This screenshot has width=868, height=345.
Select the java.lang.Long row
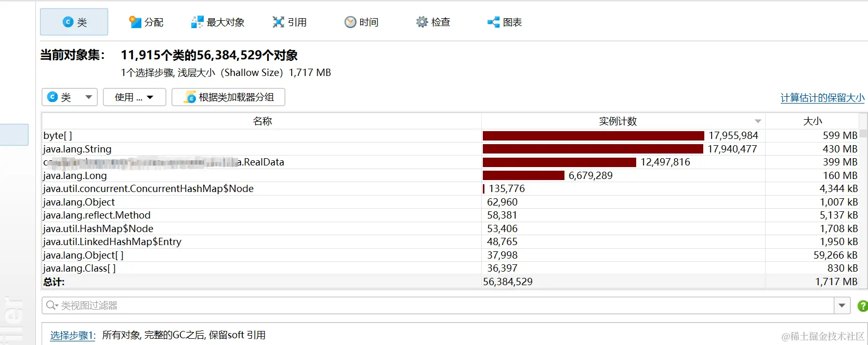tap(451, 175)
